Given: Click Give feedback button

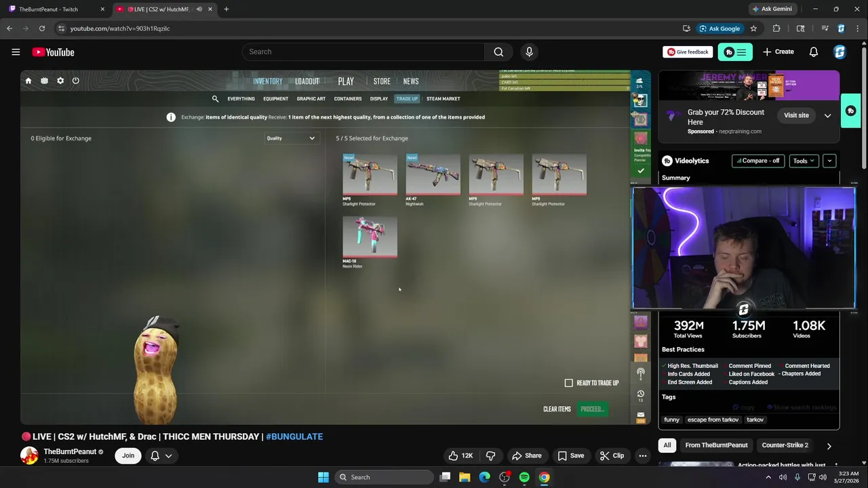Looking at the screenshot, I should tap(688, 52).
